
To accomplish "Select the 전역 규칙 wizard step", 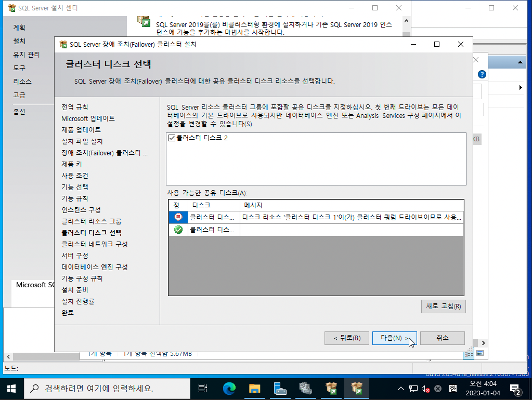I will pos(75,107).
